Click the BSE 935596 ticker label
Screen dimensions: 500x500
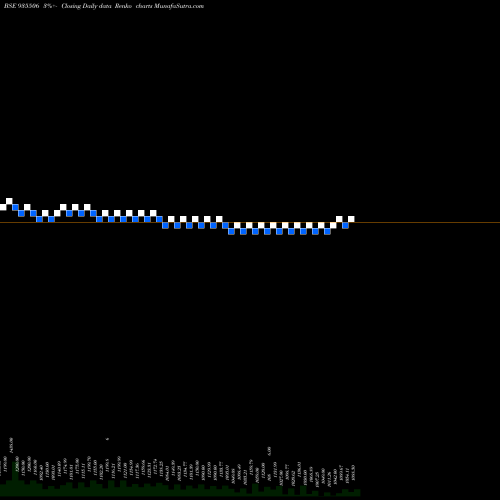coord(22,6)
